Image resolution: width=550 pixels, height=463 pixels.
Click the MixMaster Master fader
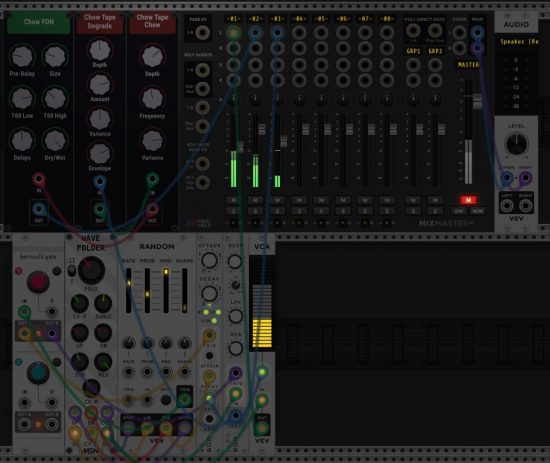click(477, 102)
